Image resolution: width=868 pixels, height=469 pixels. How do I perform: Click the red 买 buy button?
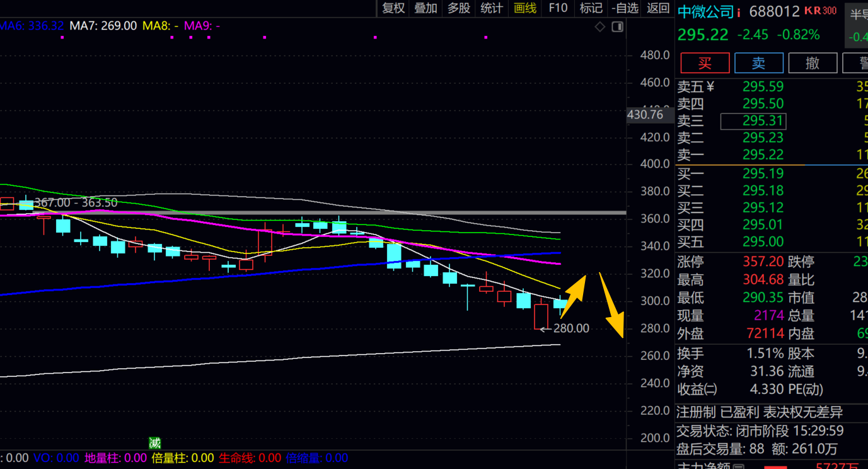click(x=705, y=63)
